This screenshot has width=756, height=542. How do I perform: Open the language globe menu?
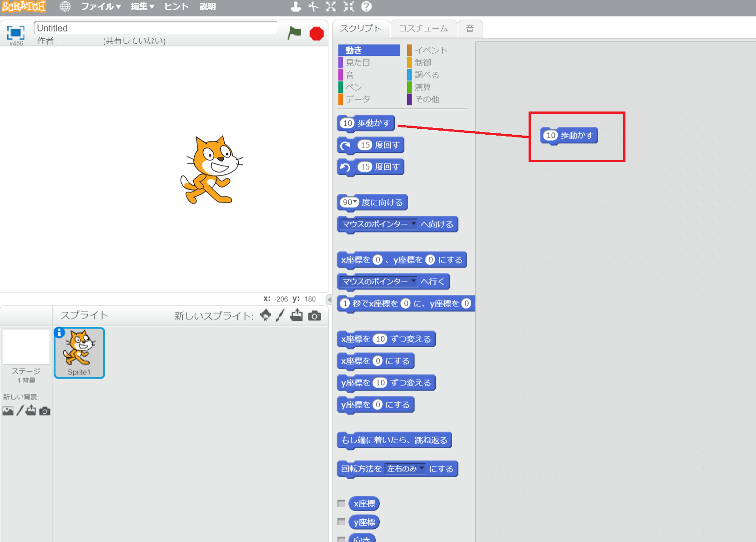tap(65, 7)
